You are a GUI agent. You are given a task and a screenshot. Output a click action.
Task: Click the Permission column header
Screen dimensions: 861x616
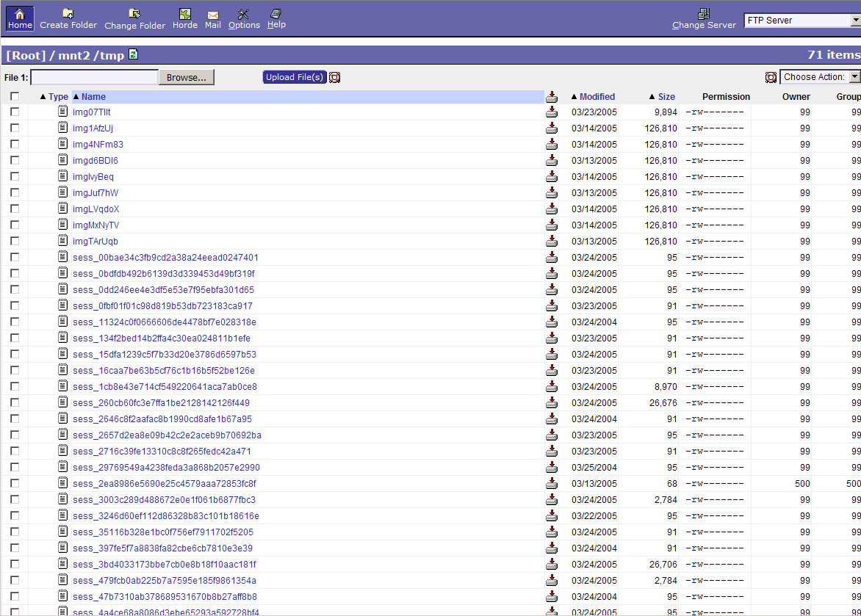point(726,97)
